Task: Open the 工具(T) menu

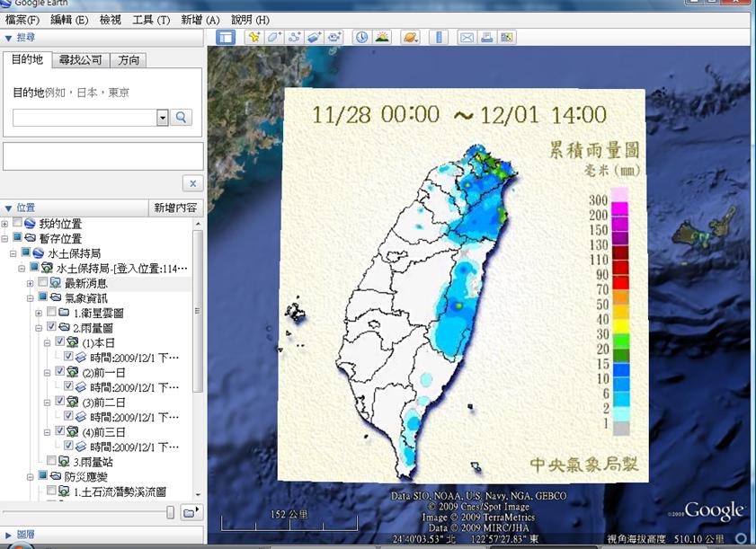Action: (151, 20)
